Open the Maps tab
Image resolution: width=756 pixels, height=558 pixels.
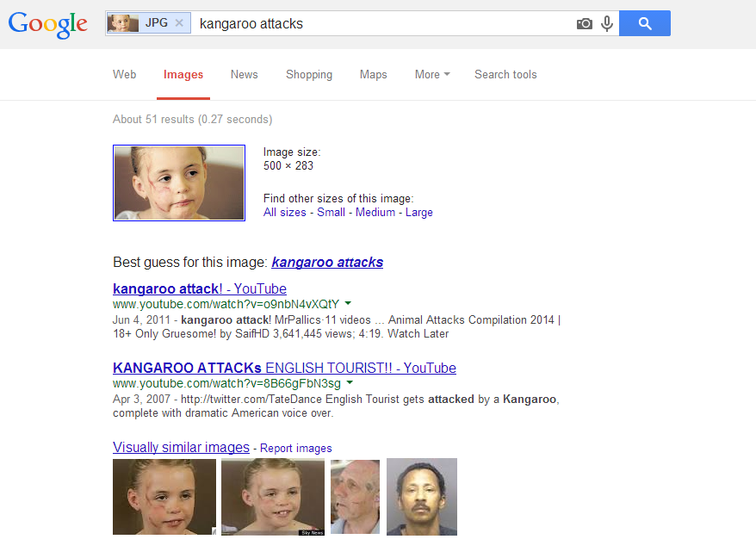click(373, 74)
